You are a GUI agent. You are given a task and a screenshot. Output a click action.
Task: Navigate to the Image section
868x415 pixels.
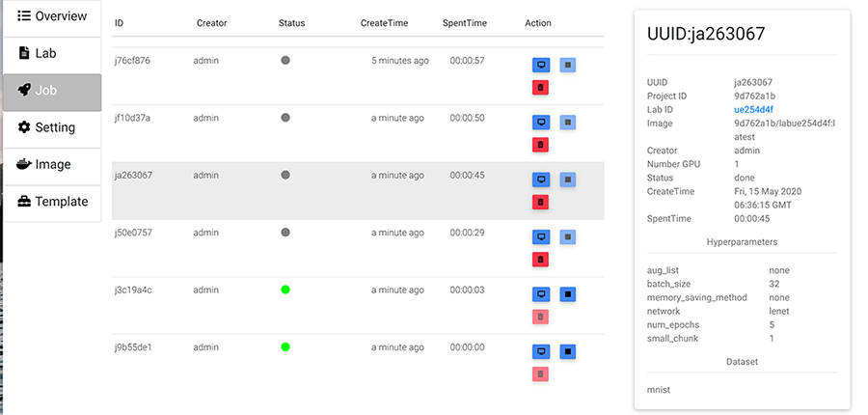pos(52,164)
